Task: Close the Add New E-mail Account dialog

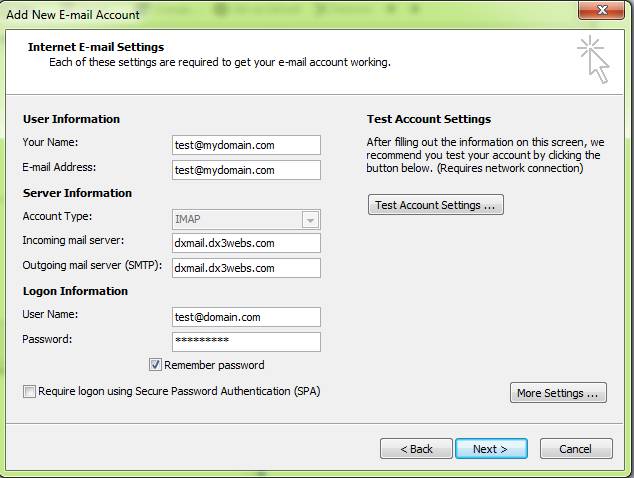Action: click(x=602, y=10)
